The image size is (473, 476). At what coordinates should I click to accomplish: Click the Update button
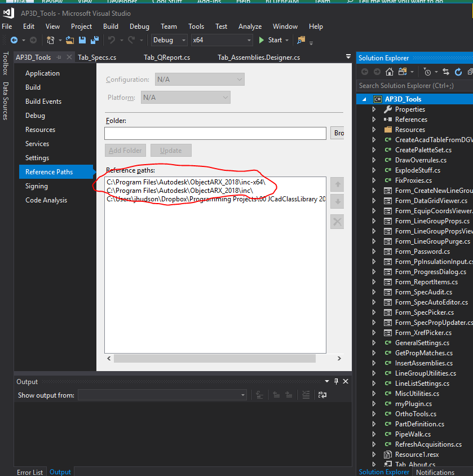[171, 150]
